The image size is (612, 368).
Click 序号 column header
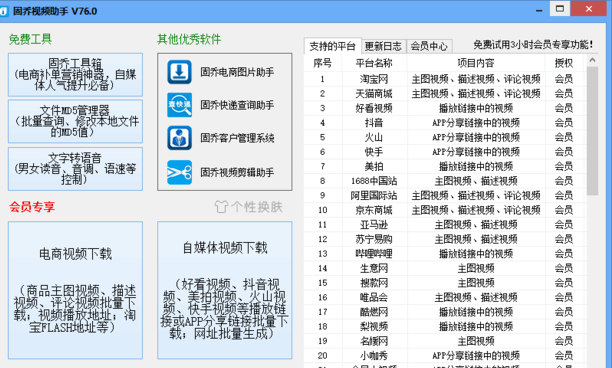click(x=323, y=63)
